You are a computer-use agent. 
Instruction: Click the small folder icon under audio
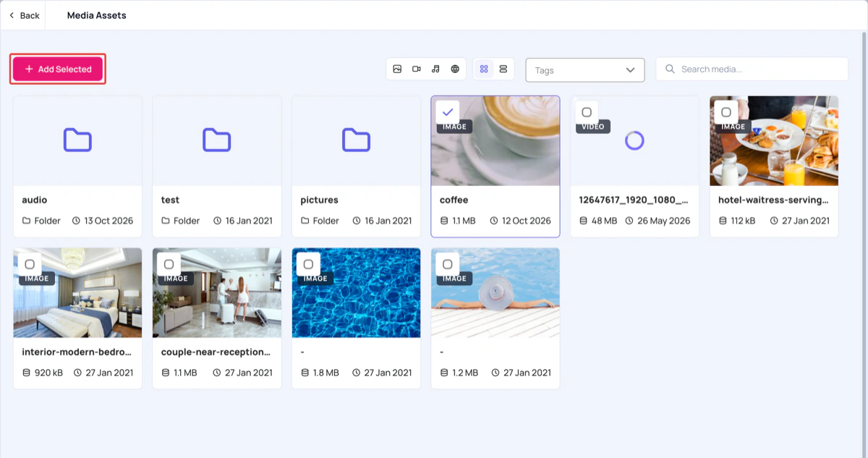click(x=26, y=221)
